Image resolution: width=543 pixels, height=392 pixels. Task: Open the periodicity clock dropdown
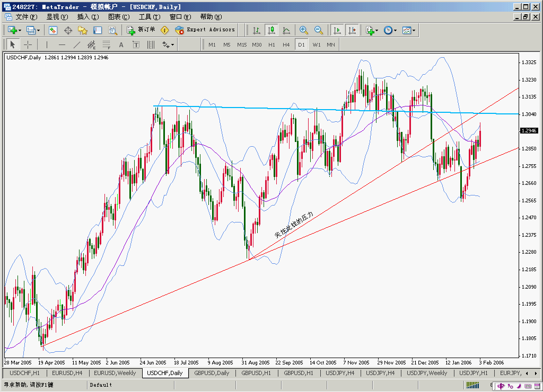395,30
